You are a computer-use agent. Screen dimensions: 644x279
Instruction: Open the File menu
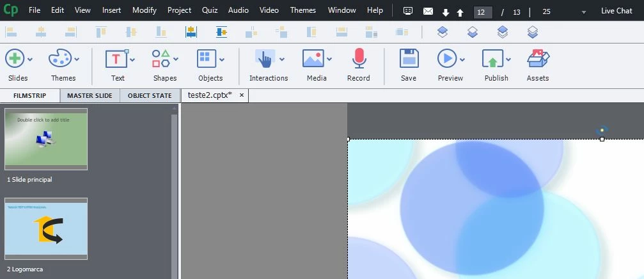(35, 10)
